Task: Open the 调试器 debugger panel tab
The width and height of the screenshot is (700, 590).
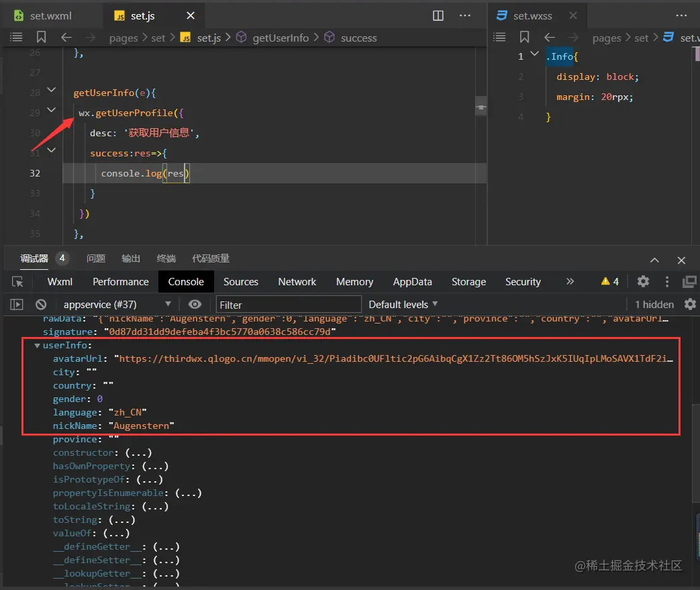Action: coord(34,258)
